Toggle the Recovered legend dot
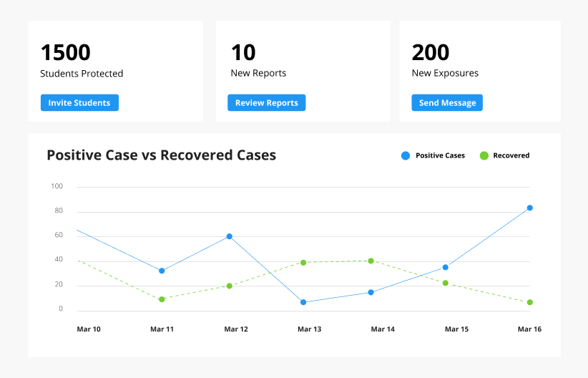The width and height of the screenshot is (588, 378). (x=484, y=155)
